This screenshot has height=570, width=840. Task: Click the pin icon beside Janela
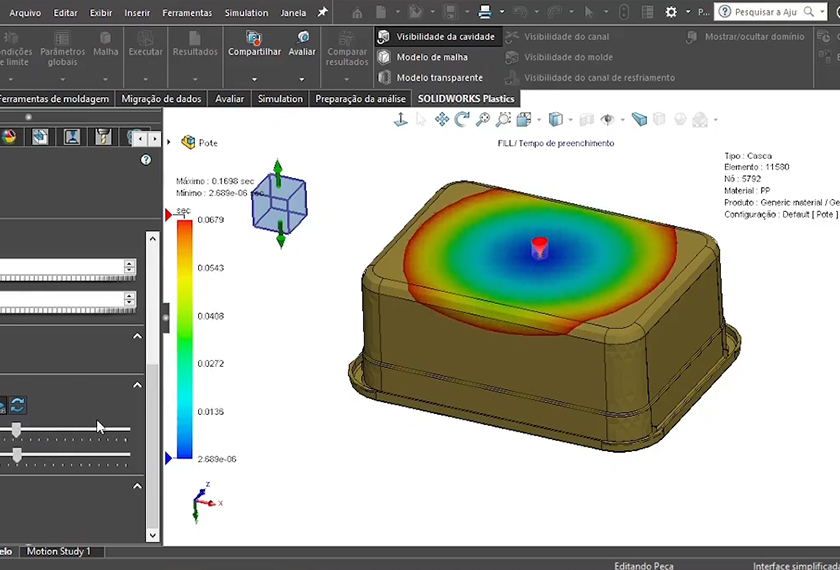click(322, 12)
